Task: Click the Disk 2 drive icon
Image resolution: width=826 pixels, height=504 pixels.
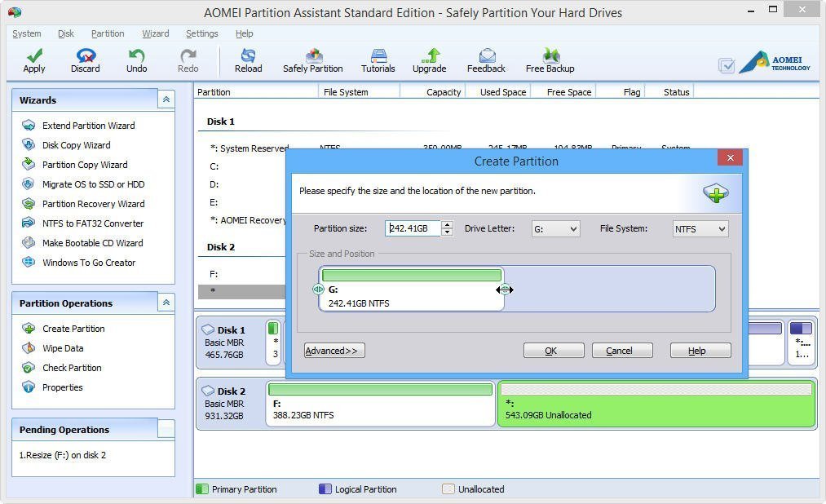Action: tap(208, 391)
